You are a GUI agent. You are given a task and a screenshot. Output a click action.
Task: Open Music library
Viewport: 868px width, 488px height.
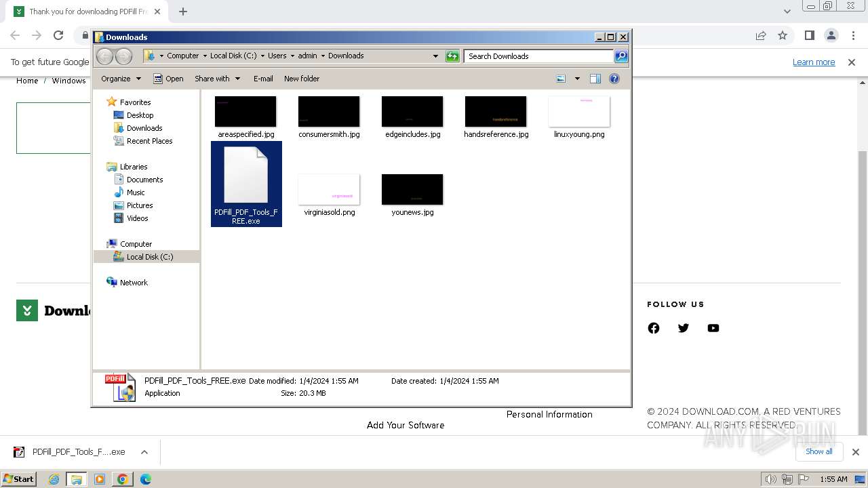tap(136, 192)
